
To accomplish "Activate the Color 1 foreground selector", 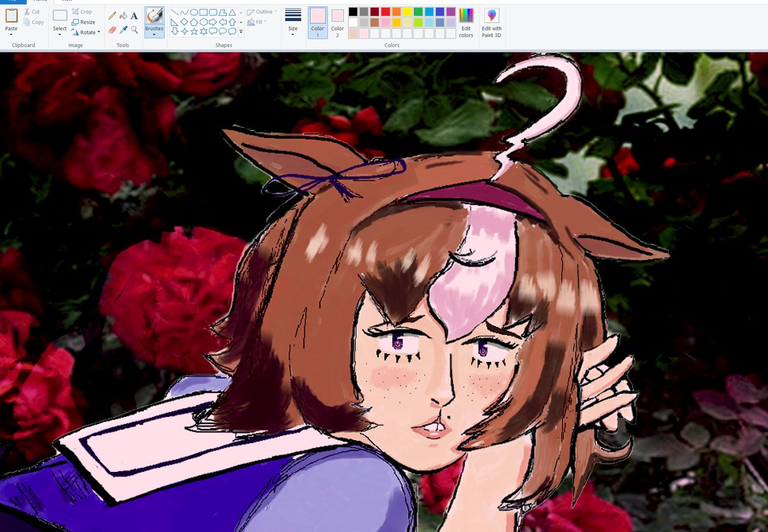I will (x=317, y=22).
